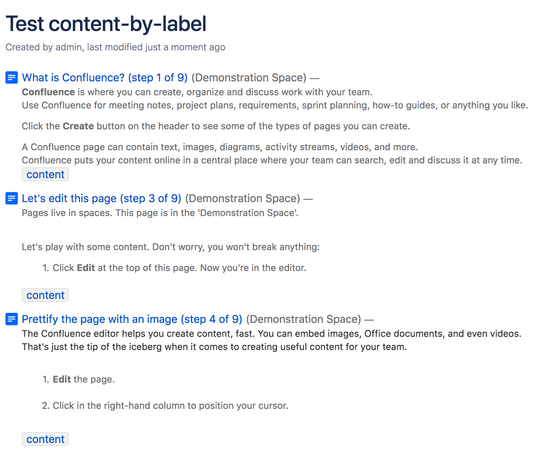Click the bold "Confluence" word starting the first excerpt
The height and width of the screenshot is (460, 542).
pos(48,92)
